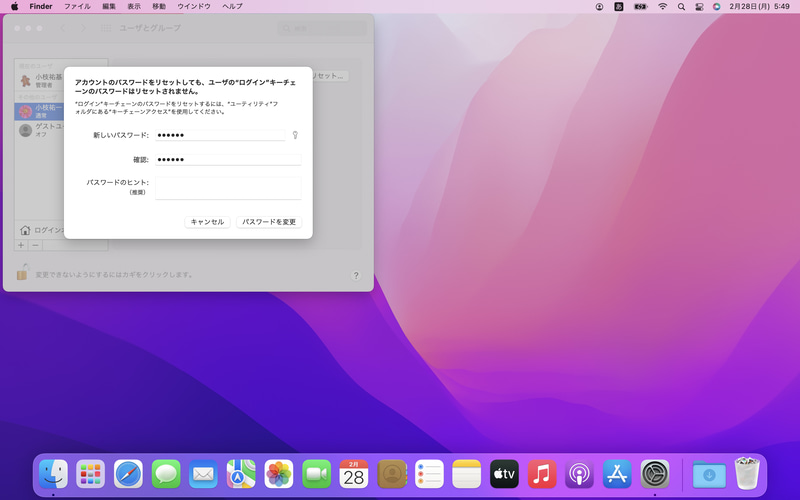
Task: Open Music from the Dock
Action: click(542, 474)
